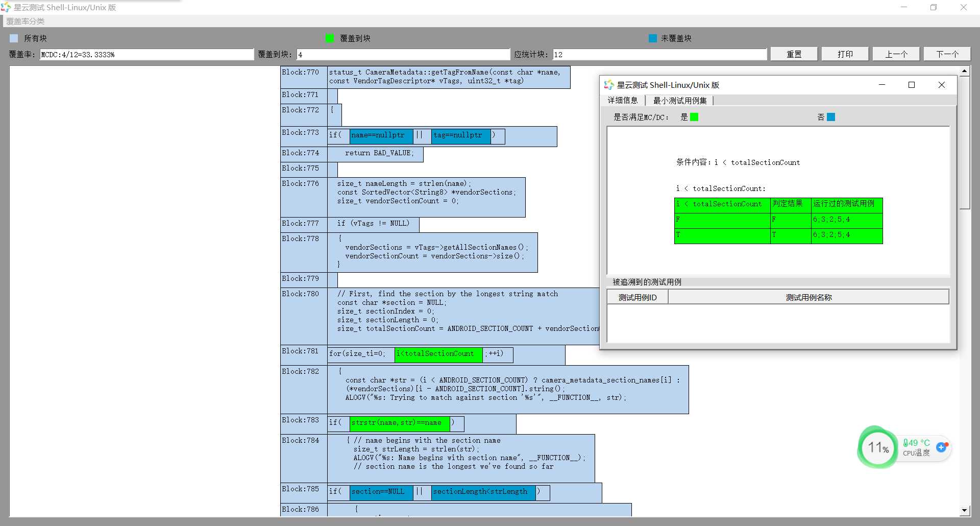This screenshot has width=980, height=526.
Task: Click the getTagFromName function signature block
Action: pyautogui.click(x=449, y=77)
